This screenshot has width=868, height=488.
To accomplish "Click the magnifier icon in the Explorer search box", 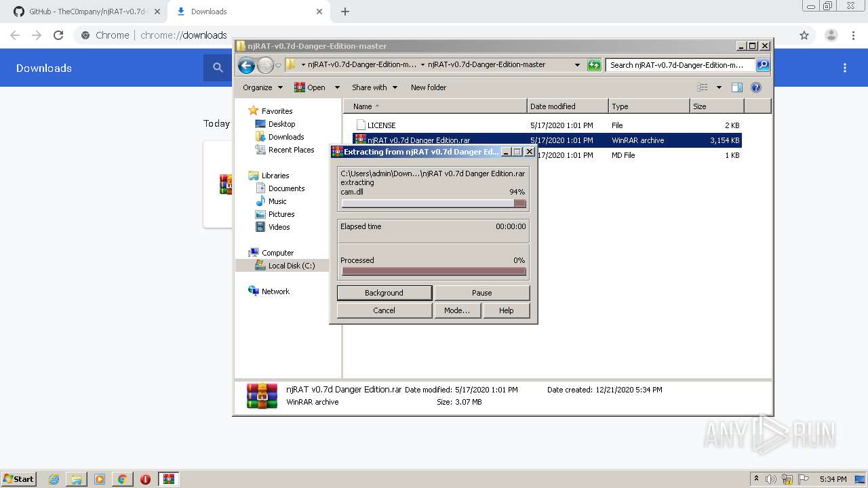I will (763, 65).
